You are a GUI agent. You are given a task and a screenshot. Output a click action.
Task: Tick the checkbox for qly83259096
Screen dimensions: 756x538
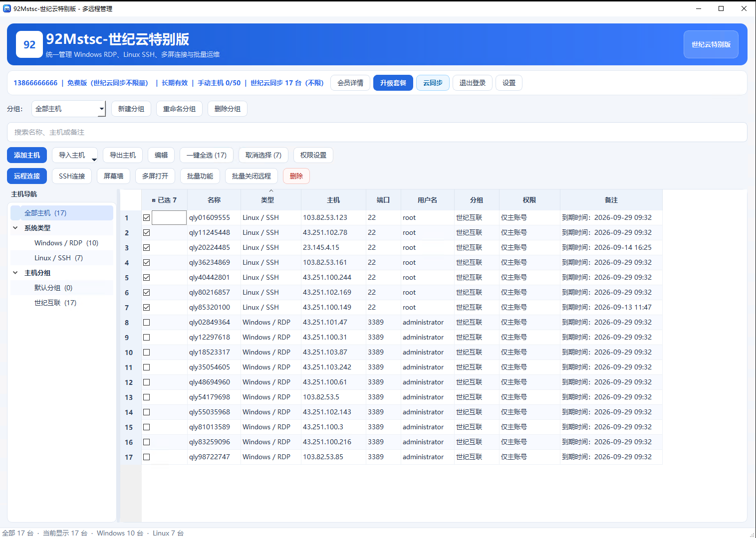pos(146,442)
